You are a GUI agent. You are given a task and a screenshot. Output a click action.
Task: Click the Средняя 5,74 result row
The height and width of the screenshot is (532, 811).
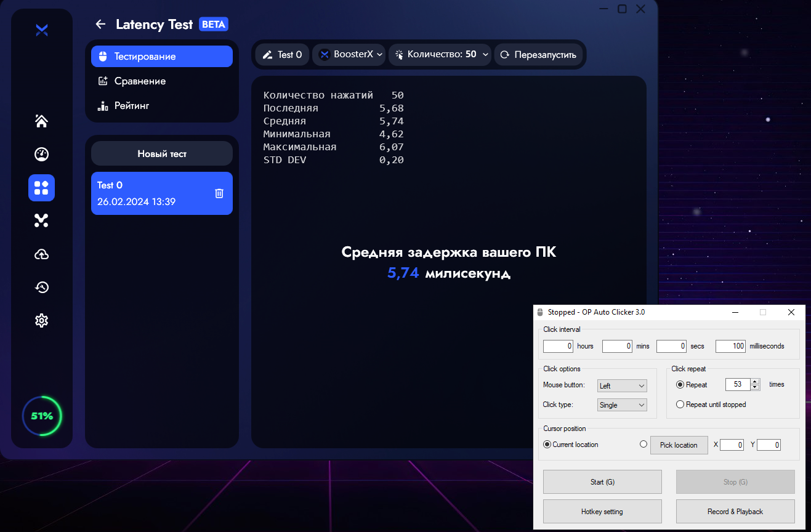click(333, 121)
